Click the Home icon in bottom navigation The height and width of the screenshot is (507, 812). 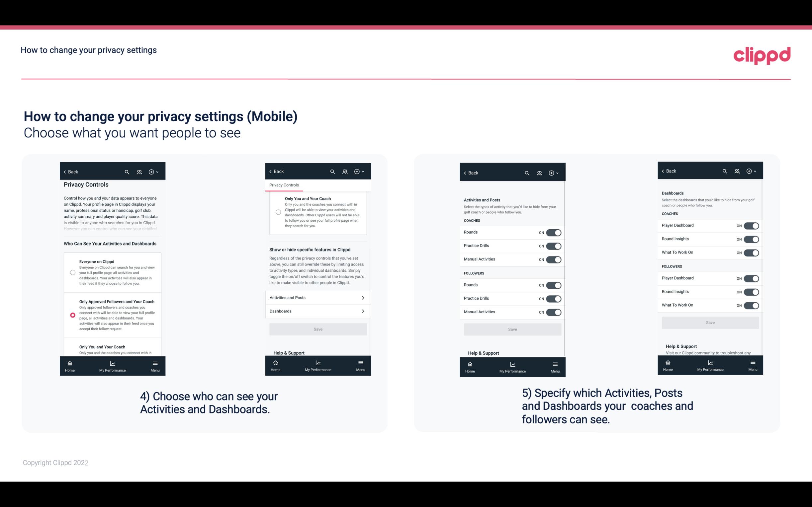click(69, 363)
